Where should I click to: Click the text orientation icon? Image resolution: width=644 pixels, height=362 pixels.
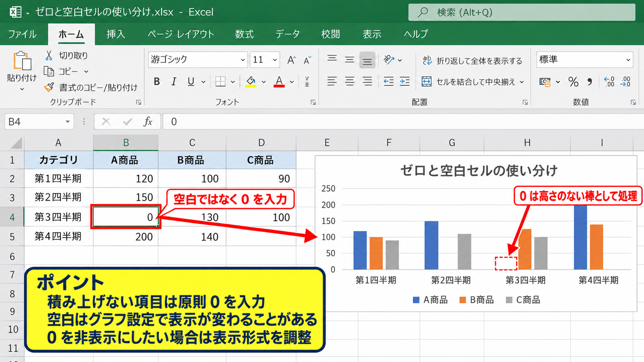(x=389, y=60)
